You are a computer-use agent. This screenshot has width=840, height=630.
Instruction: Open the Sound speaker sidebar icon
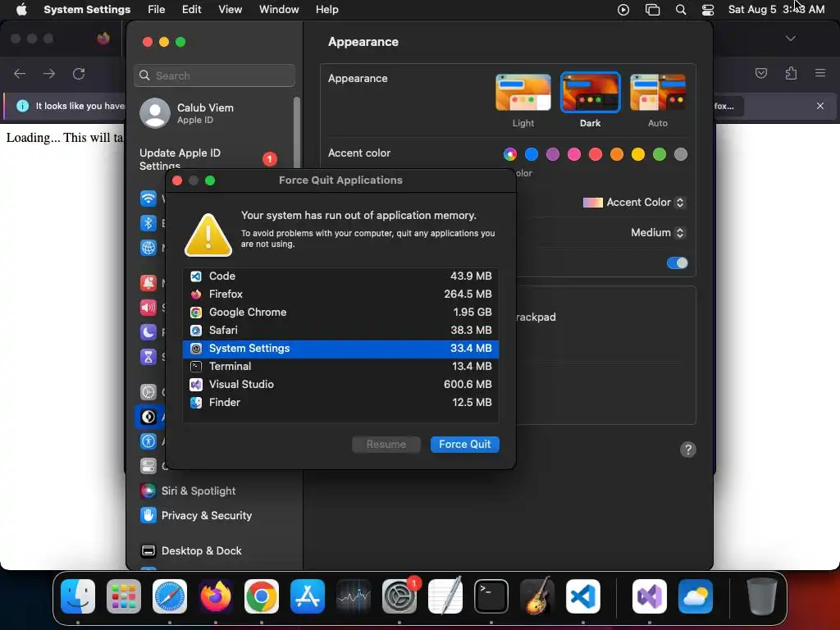[148, 308]
